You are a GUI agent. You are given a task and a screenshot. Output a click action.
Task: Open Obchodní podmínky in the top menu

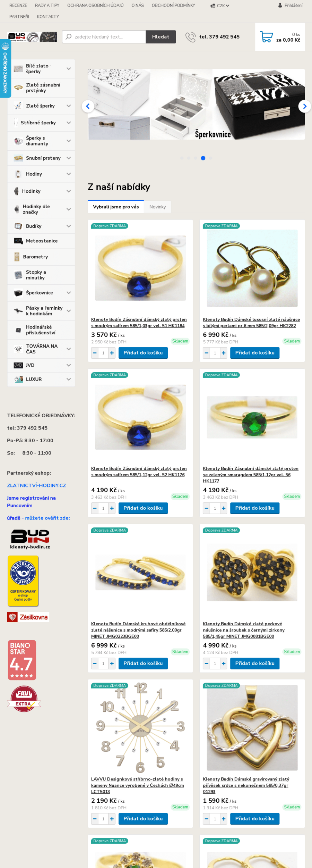[x=173, y=5]
